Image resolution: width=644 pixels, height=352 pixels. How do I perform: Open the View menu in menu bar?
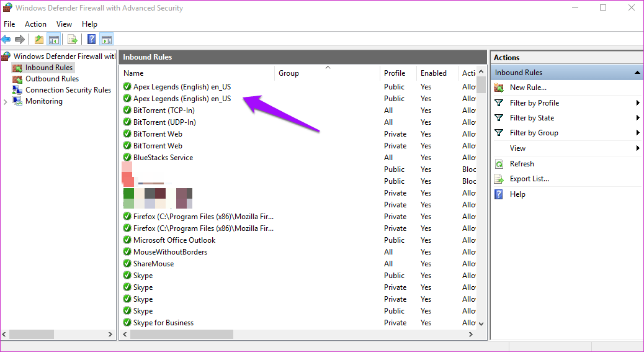coord(64,24)
